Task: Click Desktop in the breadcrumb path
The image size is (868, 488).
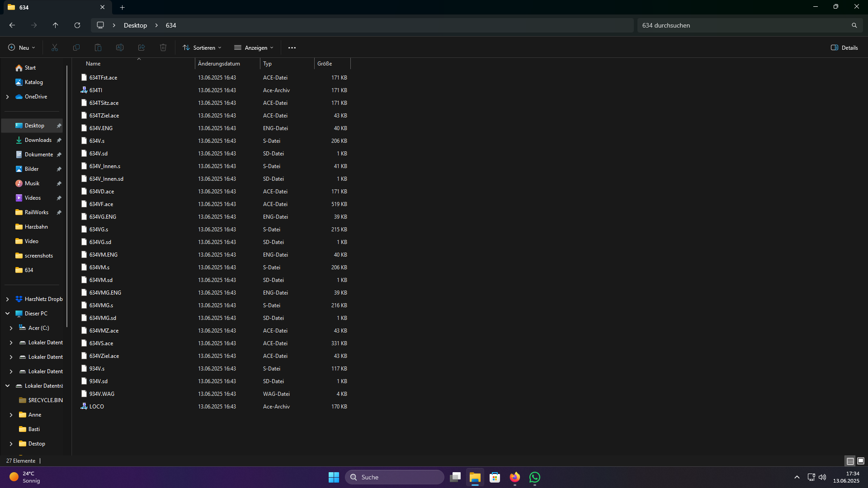Action: [135, 25]
